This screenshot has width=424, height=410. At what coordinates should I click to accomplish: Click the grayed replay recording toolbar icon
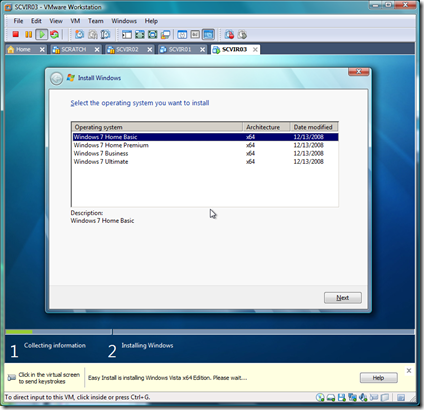[242, 34]
